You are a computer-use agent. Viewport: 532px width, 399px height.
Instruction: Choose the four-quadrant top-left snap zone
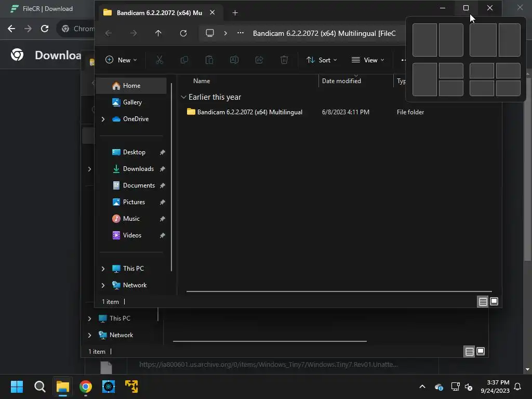(x=482, y=71)
